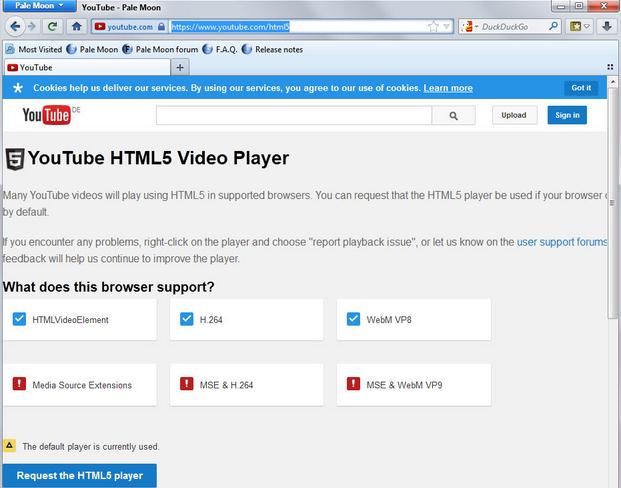Click the MSE & H.264 warning icon
The width and height of the screenshot is (621, 488).
pyautogui.click(x=187, y=384)
